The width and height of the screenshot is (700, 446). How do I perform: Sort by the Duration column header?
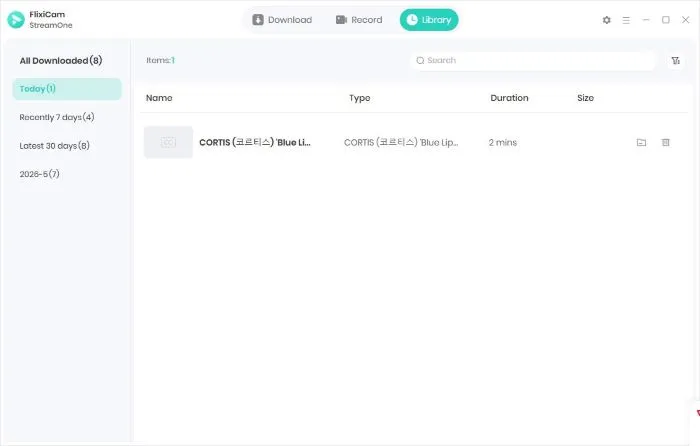point(509,98)
